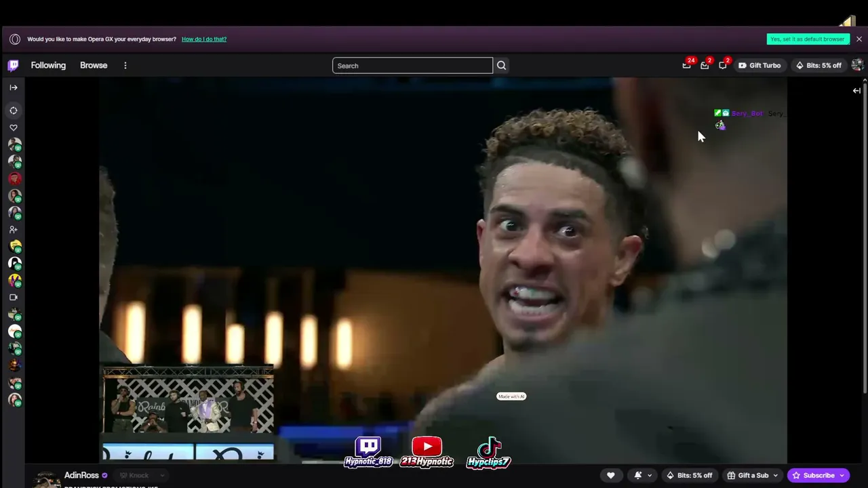
Task: Click the Twitch logo home icon
Action: coord(13,65)
